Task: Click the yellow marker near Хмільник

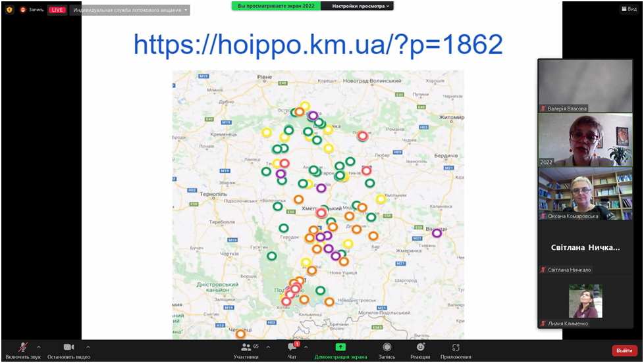Action: click(381, 199)
